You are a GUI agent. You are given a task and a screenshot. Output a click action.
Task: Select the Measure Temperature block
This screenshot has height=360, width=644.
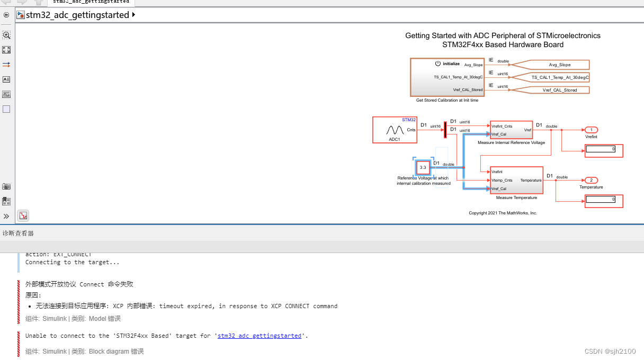click(516, 180)
